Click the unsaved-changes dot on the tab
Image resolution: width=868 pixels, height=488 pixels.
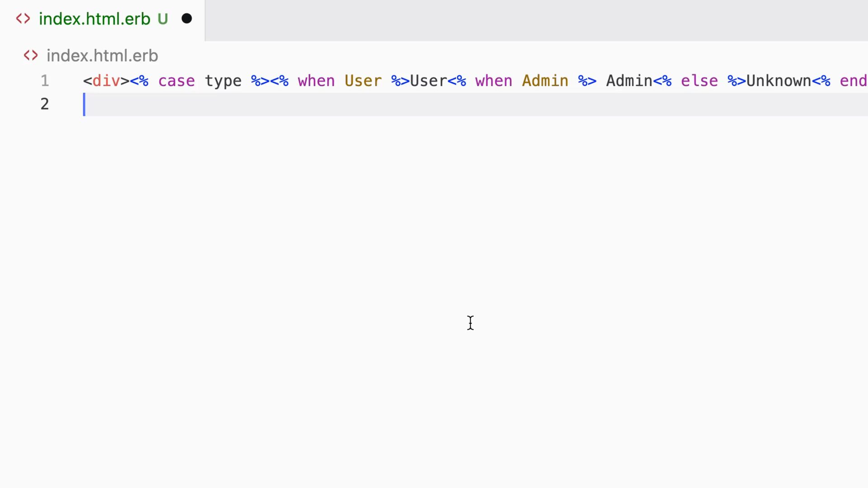point(187,19)
